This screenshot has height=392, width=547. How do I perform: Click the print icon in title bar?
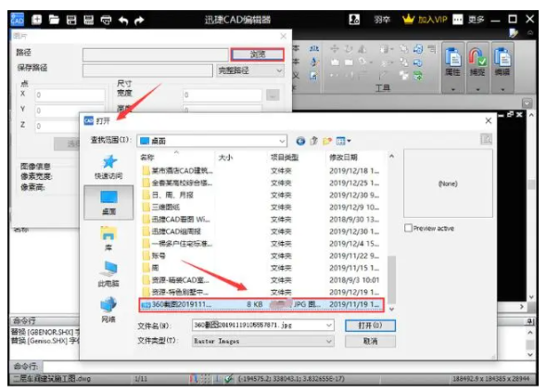(106, 20)
